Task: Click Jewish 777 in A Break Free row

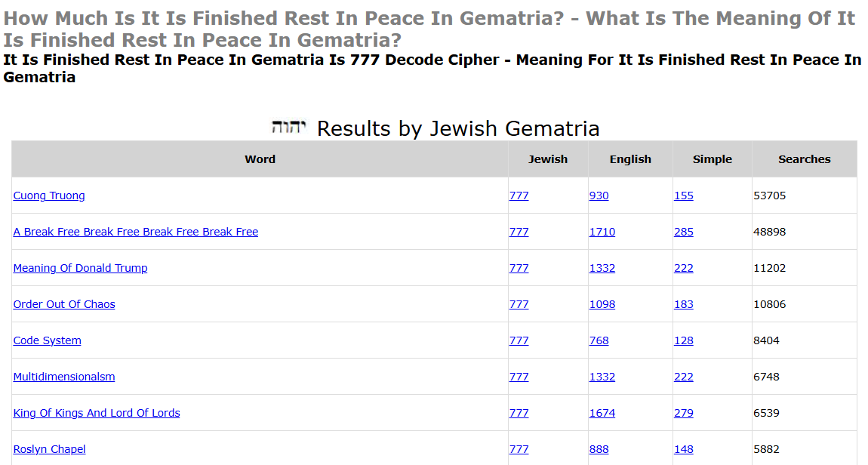Action: pos(519,232)
